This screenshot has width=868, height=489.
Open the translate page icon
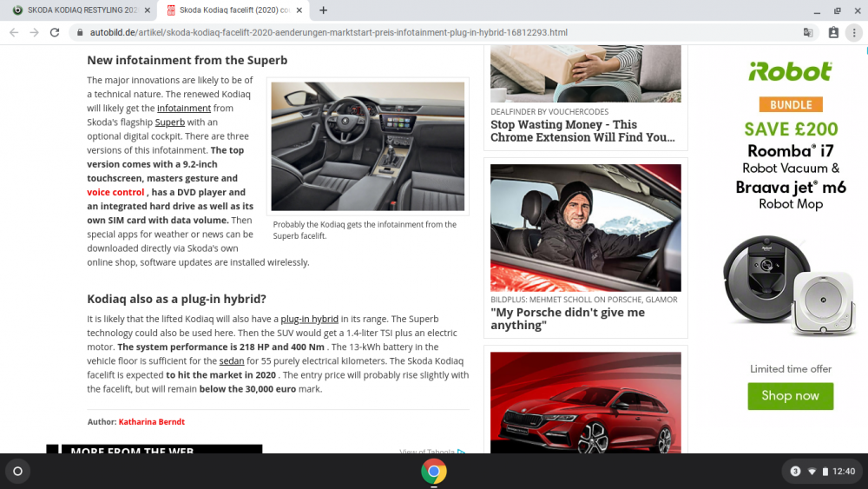coord(808,33)
